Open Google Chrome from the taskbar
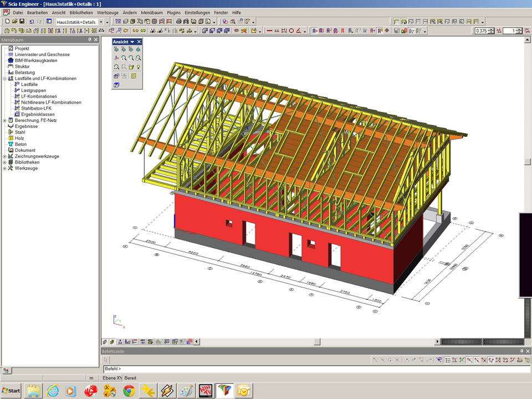This screenshot has height=399, width=532. [129, 391]
